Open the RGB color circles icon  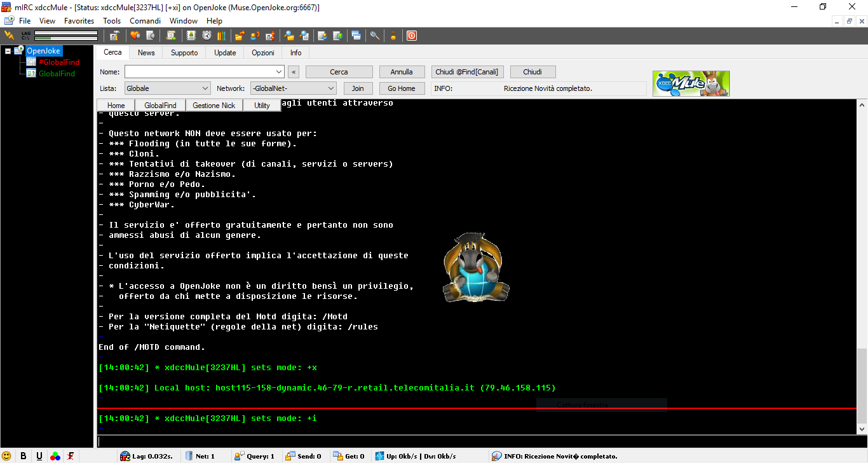coord(55,456)
